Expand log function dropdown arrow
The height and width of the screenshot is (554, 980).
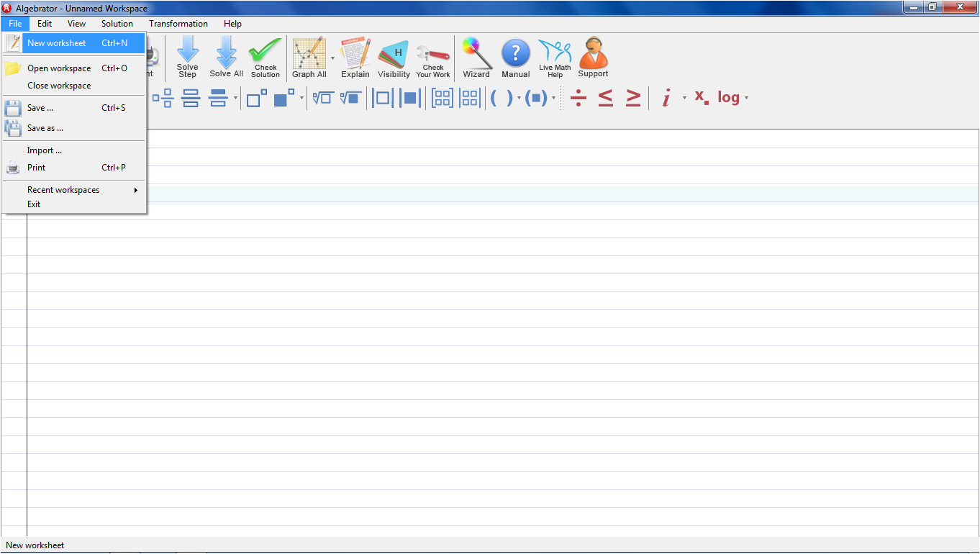tap(746, 98)
